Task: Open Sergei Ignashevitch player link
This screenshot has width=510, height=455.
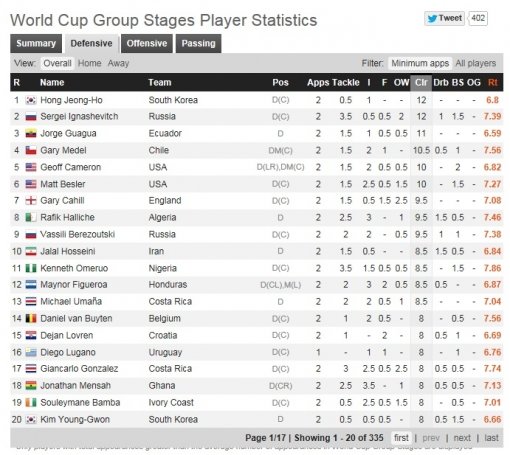Action: click(79, 117)
